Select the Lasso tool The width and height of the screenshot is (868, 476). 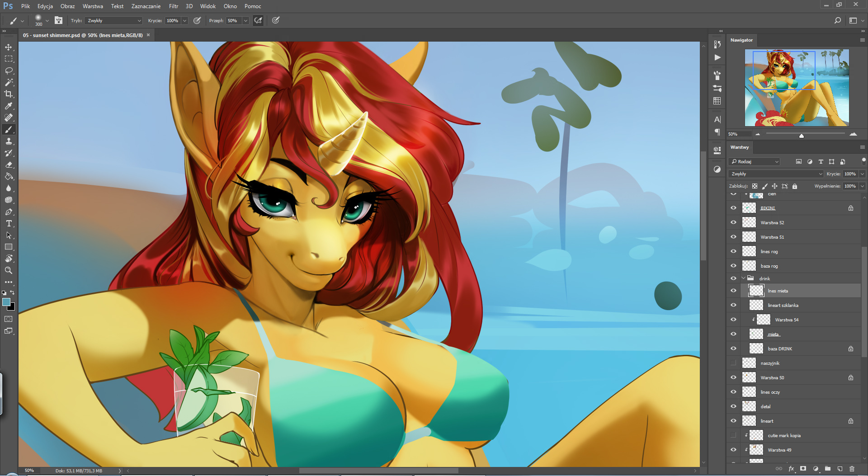(x=9, y=71)
